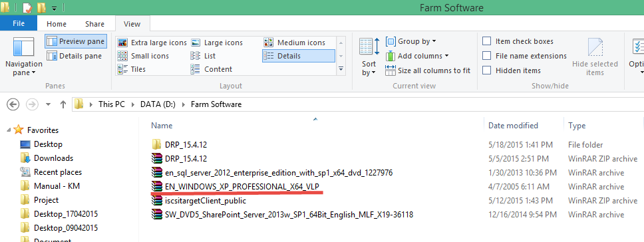Click the iscsitargetClient_public WinRAR icon
The width and height of the screenshot is (644, 242).
(156, 201)
